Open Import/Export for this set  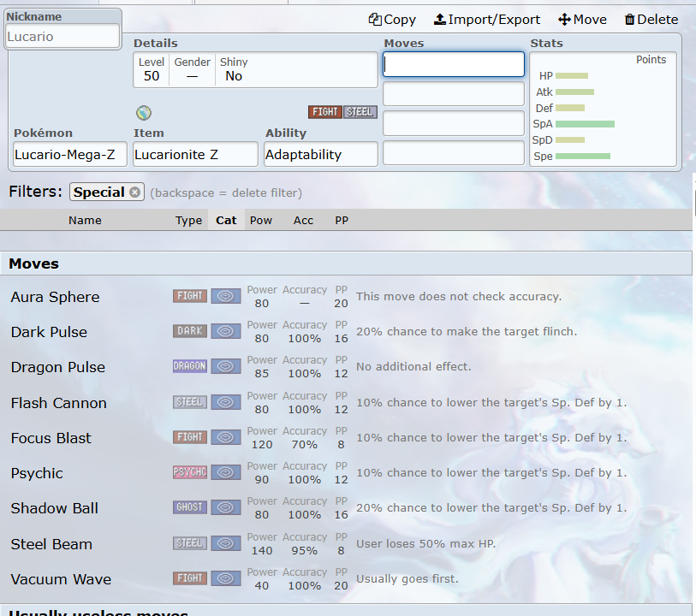point(486,20)
